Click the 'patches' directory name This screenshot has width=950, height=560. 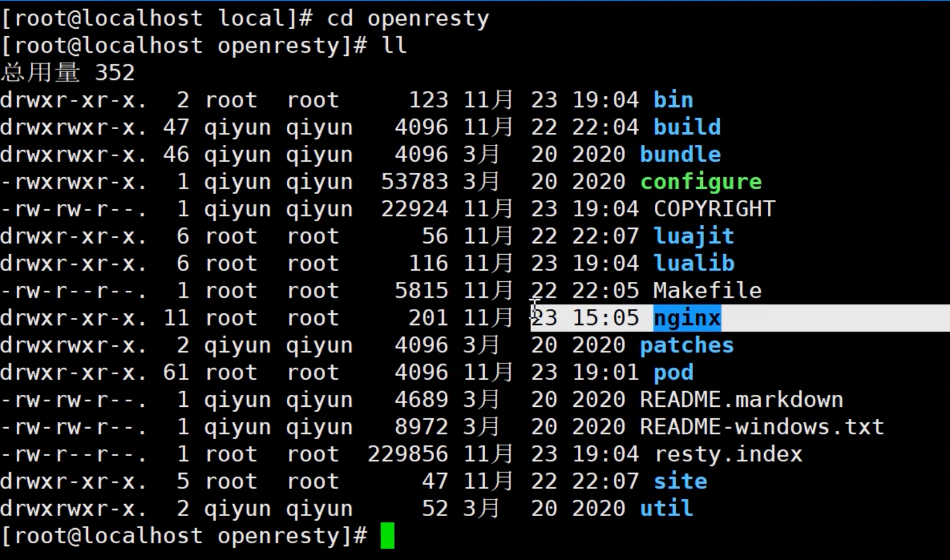687,345
